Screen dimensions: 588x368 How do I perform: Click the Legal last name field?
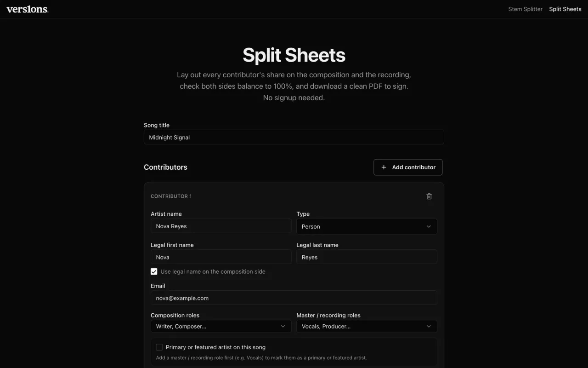pyautogui.click(x=367, y=257)
